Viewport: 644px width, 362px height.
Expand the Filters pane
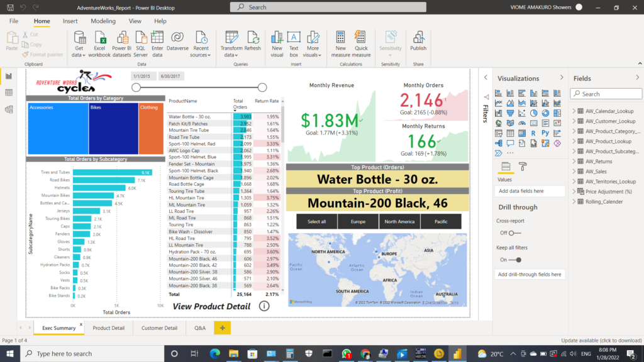pos(486,77)
